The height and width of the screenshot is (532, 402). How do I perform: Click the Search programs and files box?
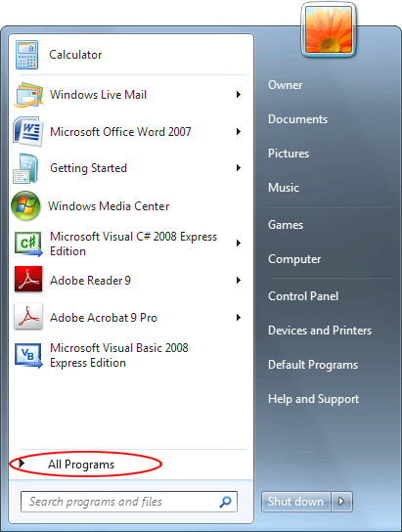coord(129,502)
